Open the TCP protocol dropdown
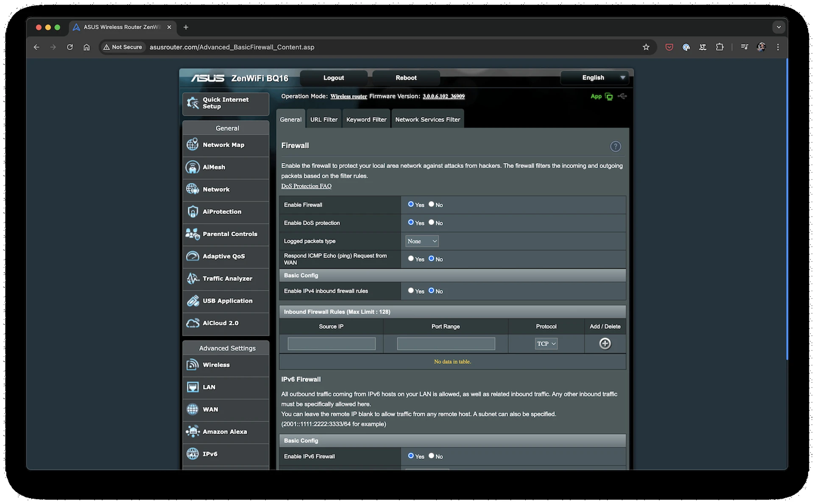814x504 pixels. (x=546, y=344)
